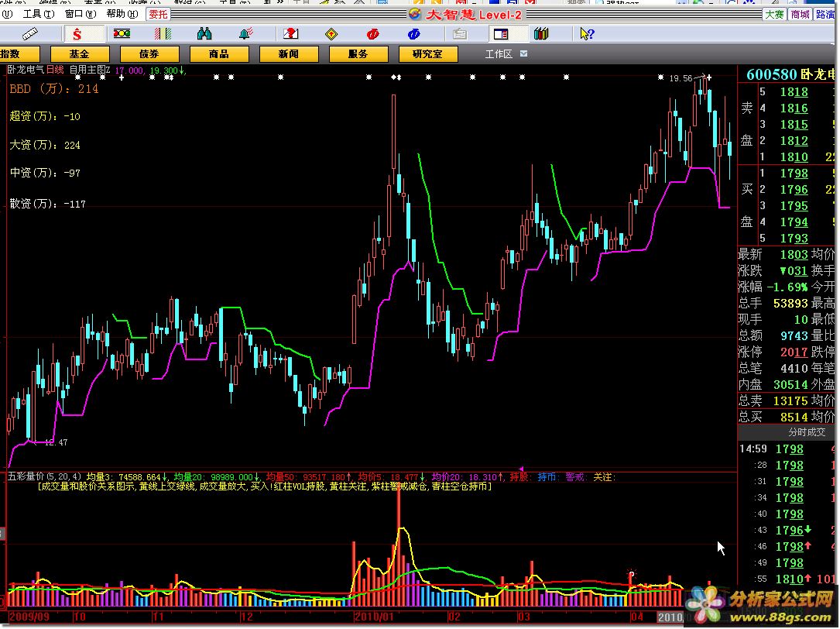Open the 研究室 section

pyautogui.click(x=427, y=54)
